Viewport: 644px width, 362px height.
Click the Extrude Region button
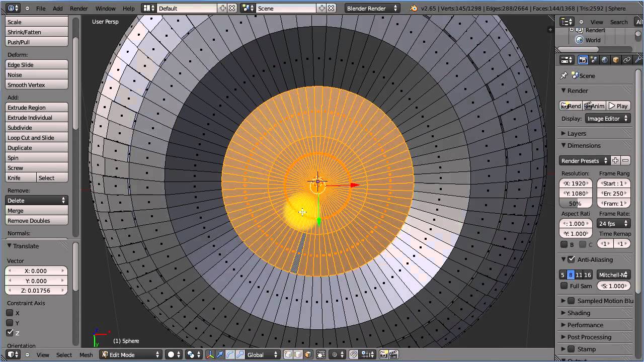[x=36, y=107]
